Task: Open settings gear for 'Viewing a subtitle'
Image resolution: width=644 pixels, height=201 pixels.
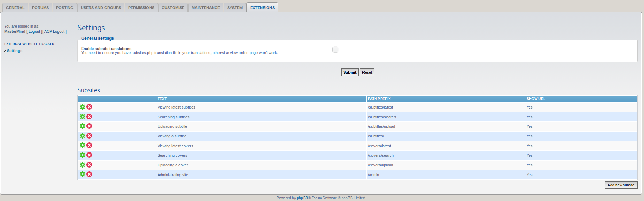Action: tap(83, 136)
